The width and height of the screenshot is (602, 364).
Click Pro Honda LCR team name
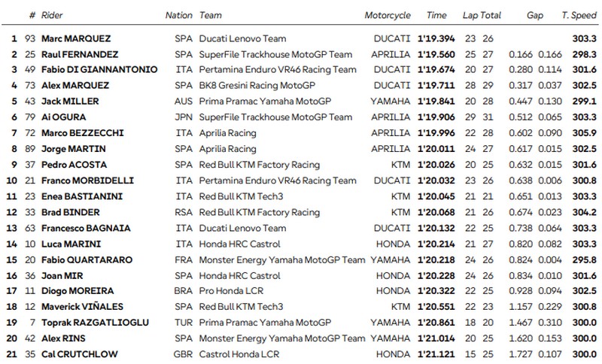click(x=231, y=291)
